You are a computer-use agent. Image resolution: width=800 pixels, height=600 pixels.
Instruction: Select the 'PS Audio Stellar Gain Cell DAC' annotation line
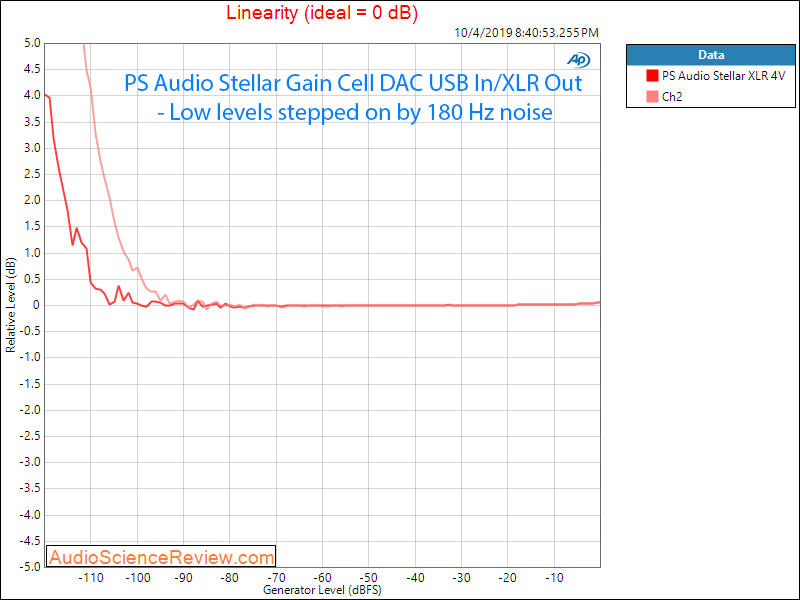tap(353, 83)
